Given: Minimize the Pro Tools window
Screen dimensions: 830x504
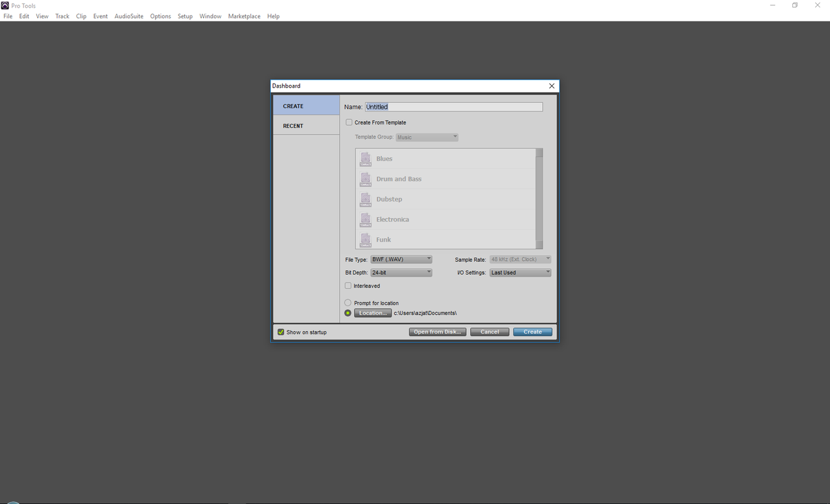Looking at the screenshot, I should 772,5.
